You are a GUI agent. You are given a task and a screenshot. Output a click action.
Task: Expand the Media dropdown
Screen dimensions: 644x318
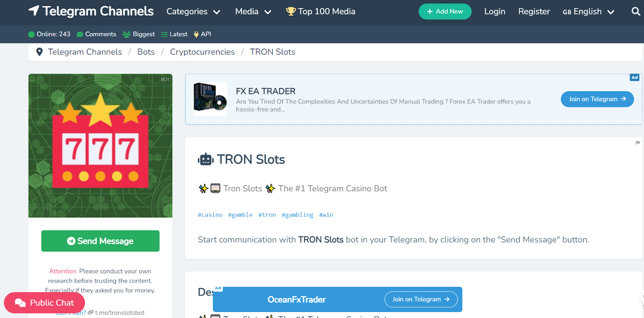[x=253, y=12]
